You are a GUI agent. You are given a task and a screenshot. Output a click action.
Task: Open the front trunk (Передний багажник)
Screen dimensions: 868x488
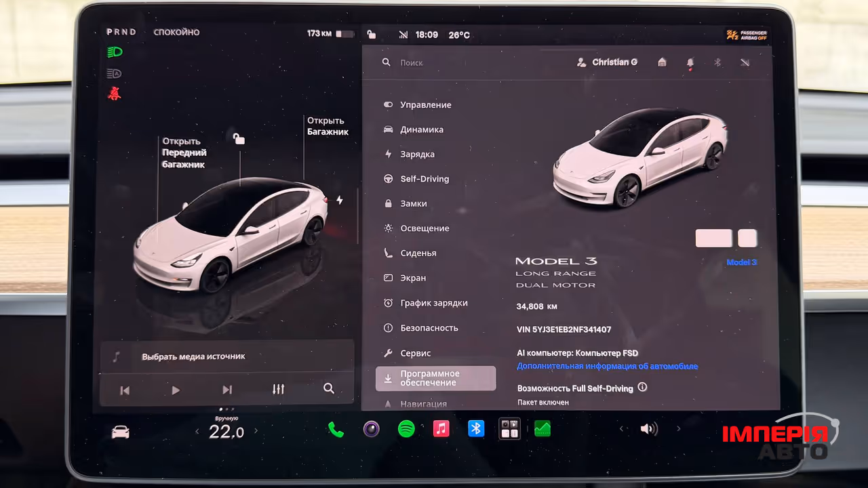183,152
